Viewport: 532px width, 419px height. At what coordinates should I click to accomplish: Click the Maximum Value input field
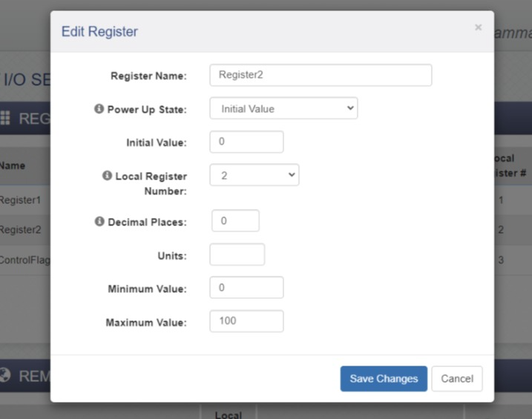coord(246,321)
